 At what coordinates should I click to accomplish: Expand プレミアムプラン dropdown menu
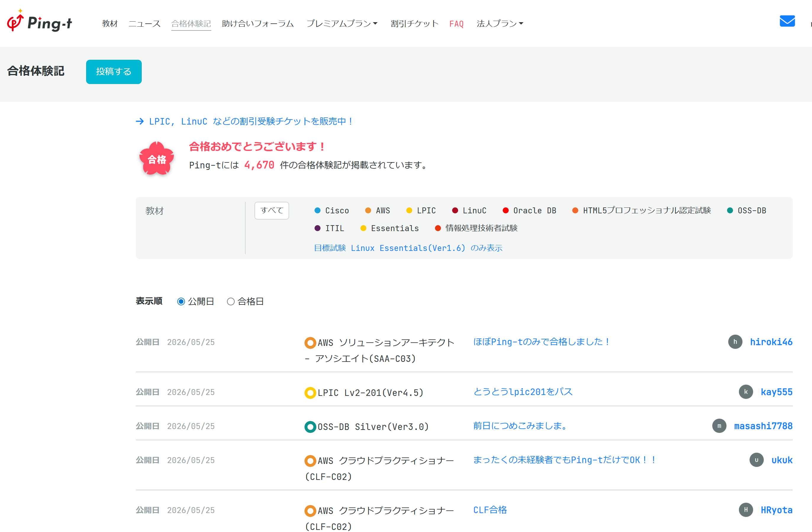(342, 23)
